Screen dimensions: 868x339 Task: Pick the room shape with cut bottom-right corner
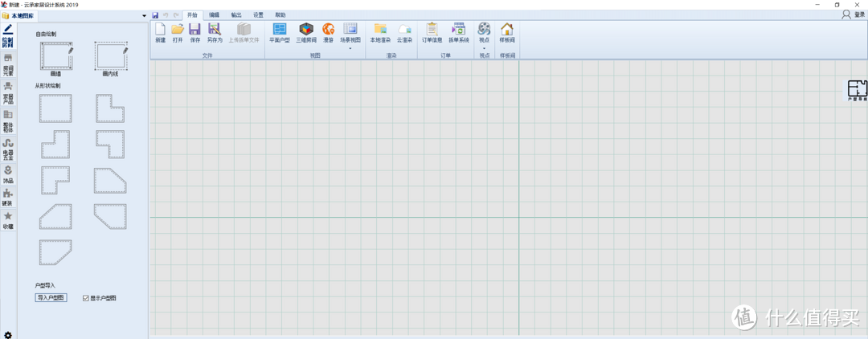pos(55,253)
